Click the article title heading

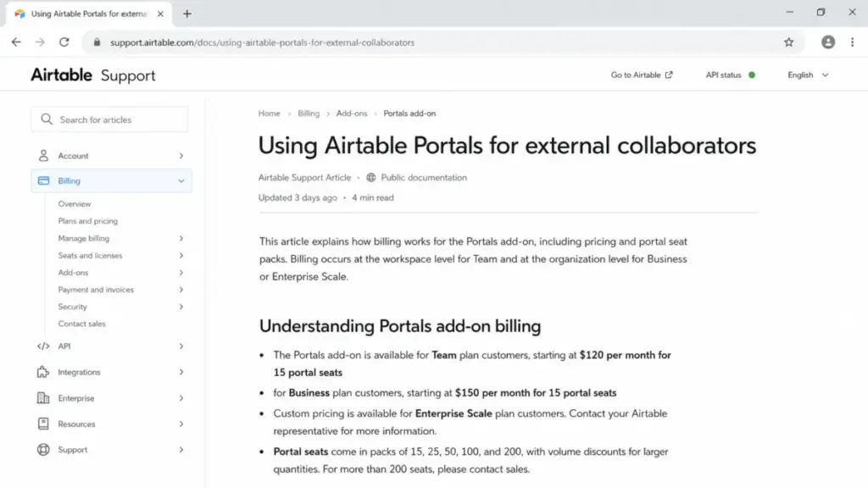507,146
